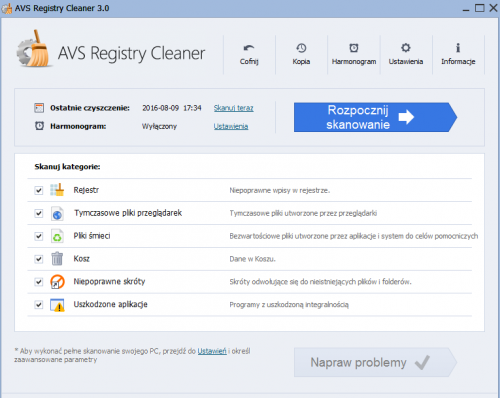Viewport: 500px width, 398px height.
Task: Click the Skanuj teraz link
Action: click(233, 108)
